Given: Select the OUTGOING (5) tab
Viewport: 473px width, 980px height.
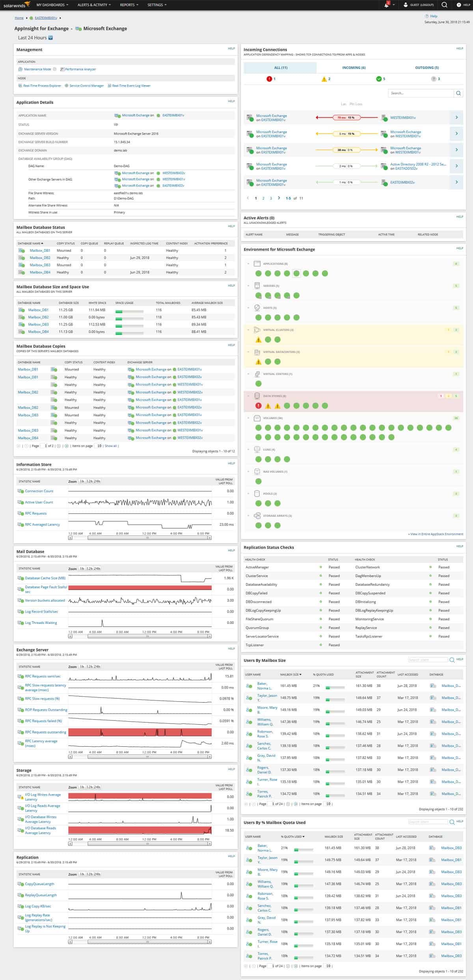Looking at the screenshot, I should tap(426, 67).
